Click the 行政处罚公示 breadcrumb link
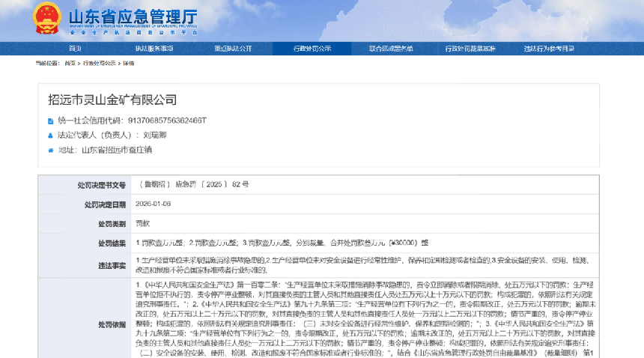Image resolution: width=644 pixels, height=358 pixels. pyautogui.click(x=99, y=64)
